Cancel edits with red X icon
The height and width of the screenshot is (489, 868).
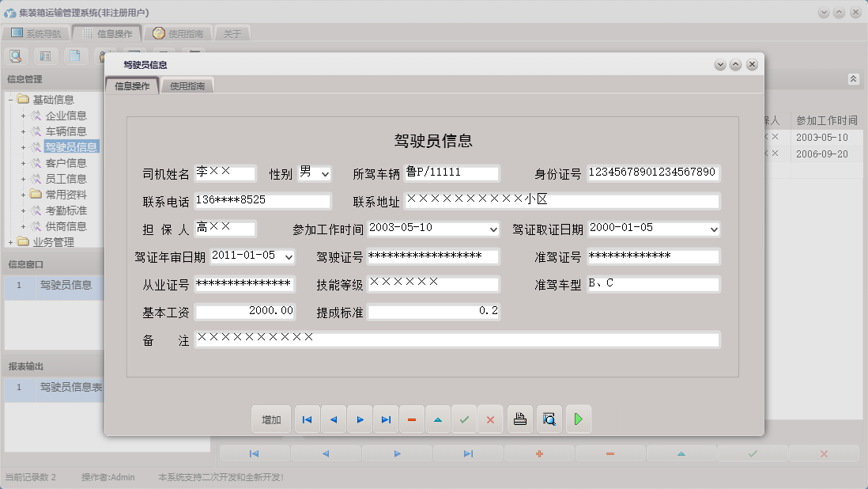pos(490,419)
